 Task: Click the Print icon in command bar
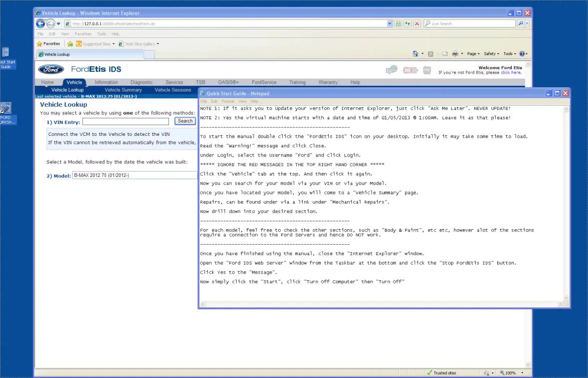tap(455, 54)
